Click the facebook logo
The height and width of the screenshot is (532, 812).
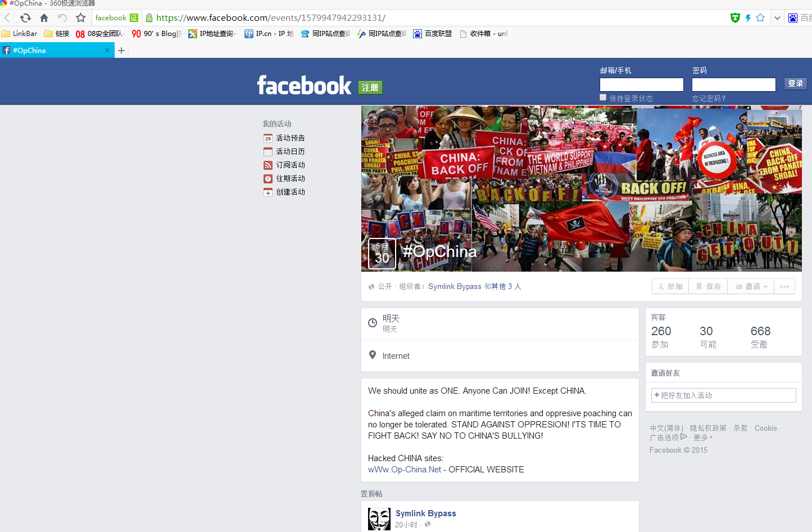point(304,85)
